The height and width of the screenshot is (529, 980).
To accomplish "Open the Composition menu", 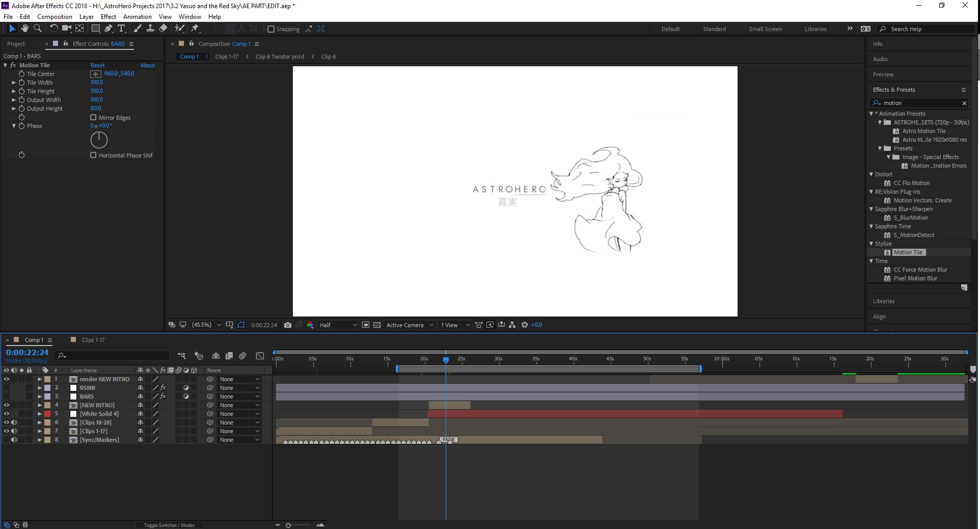I will [x=55, y=16].
